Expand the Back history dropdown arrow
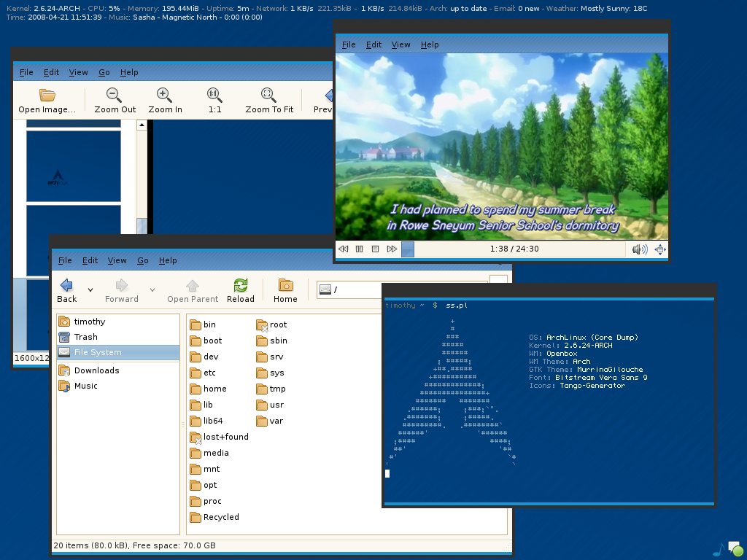Screen dimensions: 747x560 [x=90, y=289]
